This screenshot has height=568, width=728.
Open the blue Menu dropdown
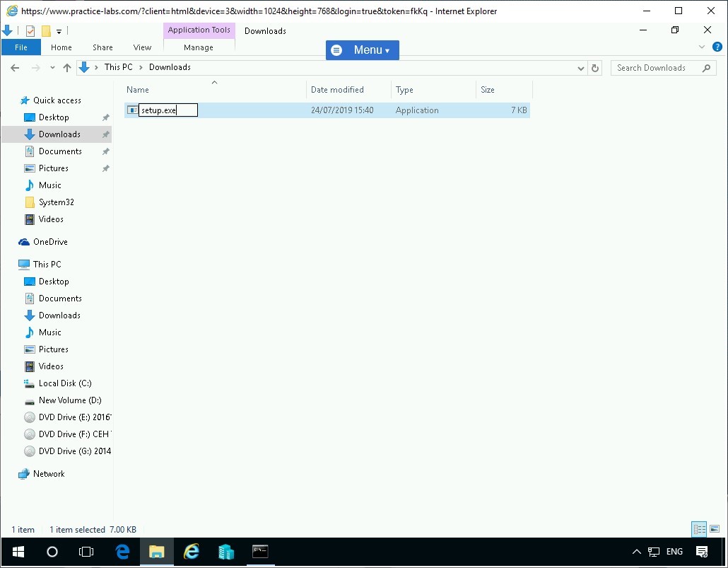(362, 50)
